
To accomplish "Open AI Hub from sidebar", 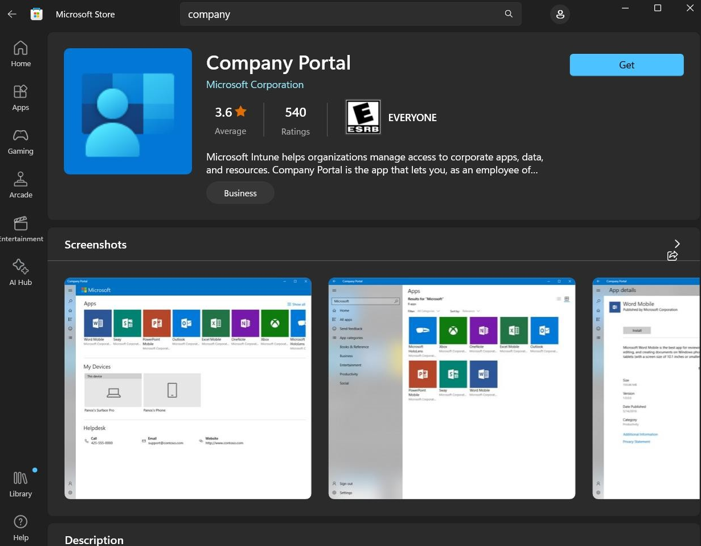I will point(20,272).
